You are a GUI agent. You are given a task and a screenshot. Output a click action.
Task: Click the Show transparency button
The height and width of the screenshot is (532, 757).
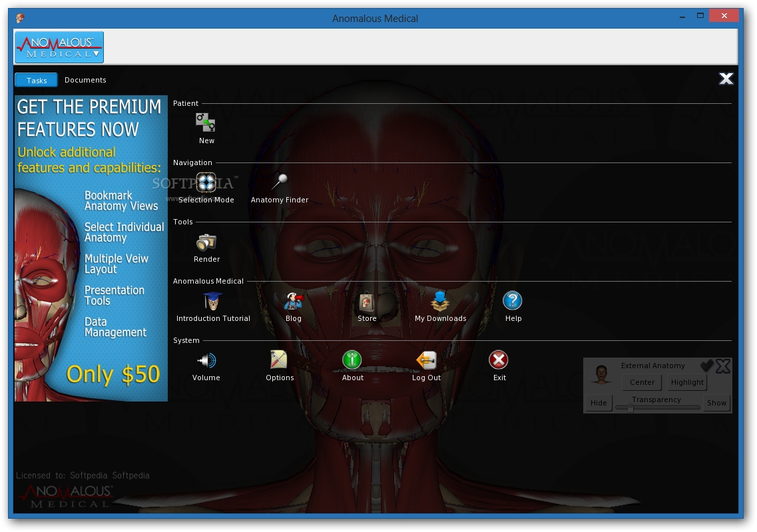pyautogui.click(x=716, y=403)
